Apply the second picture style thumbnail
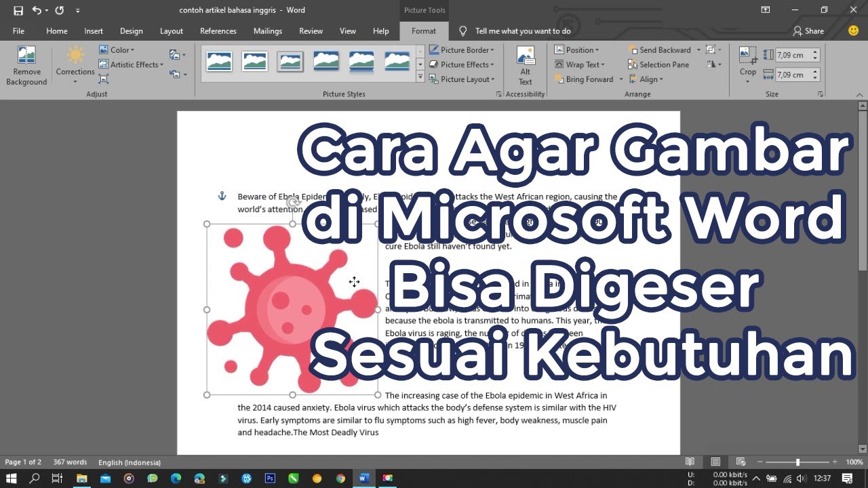The width and height of the screenshot is (868, 488). click(255, 62)
